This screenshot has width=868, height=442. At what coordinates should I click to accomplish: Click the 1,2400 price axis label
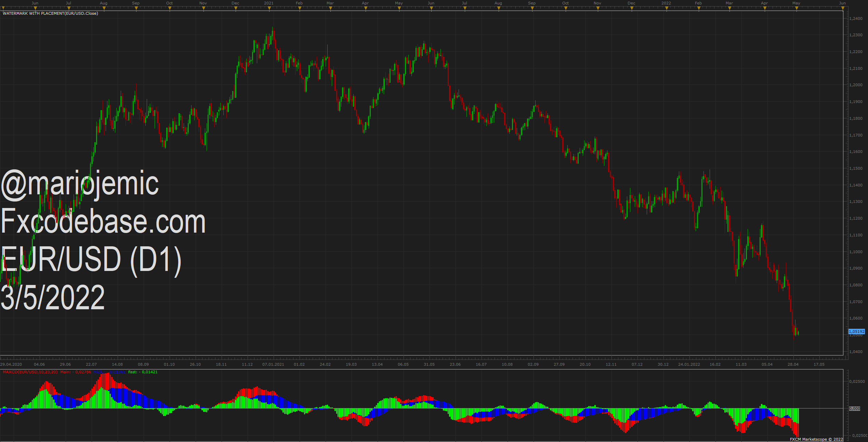[x=855, y=18]
